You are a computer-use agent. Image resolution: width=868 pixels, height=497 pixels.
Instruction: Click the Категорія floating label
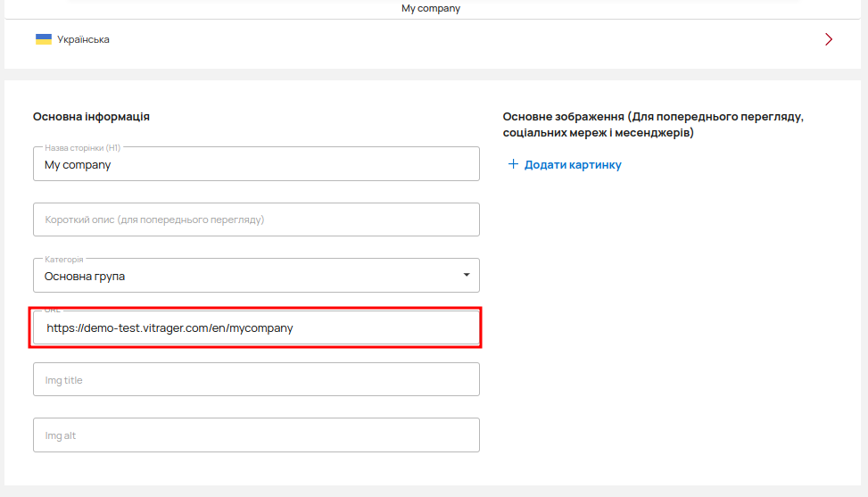point(70,259)
